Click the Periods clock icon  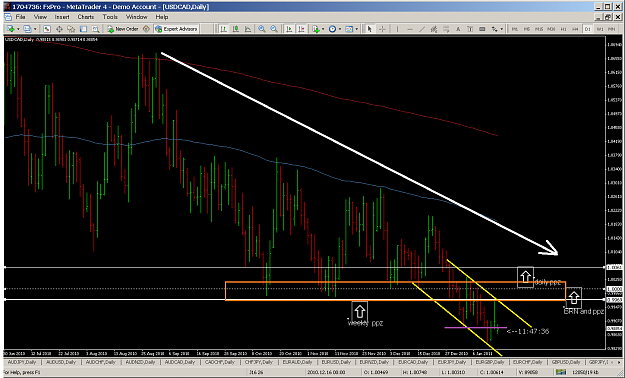click(332, 29)
